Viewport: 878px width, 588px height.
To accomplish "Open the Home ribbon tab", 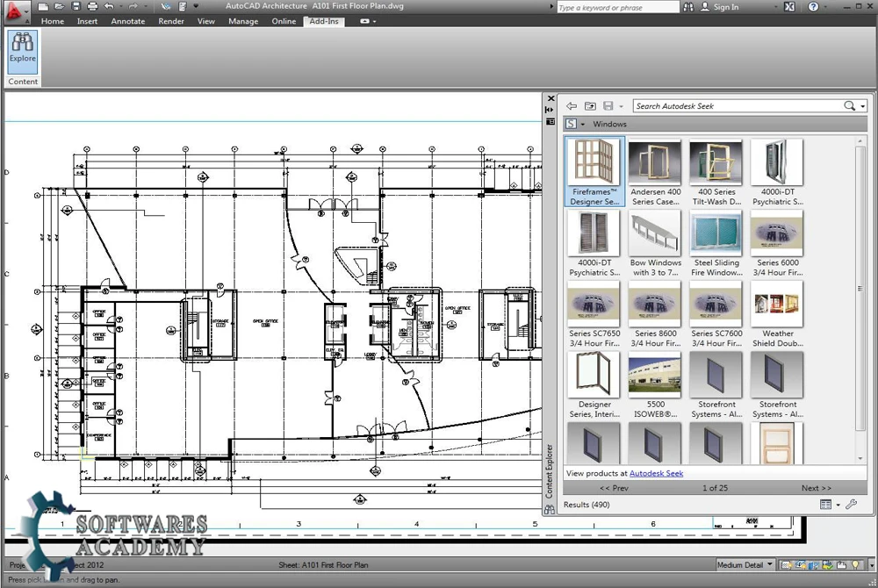I will pyautogui.click(x=53, y=21).
